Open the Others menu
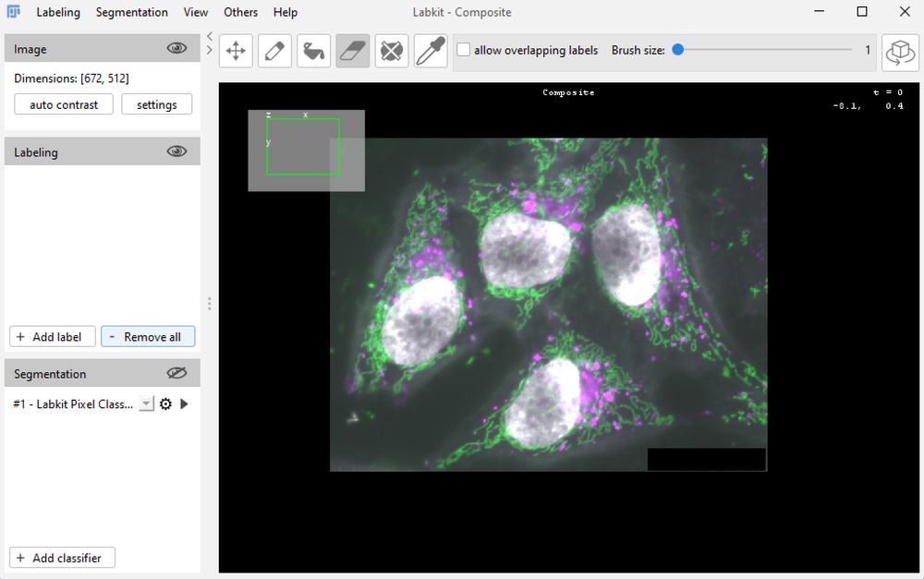 (240, 12)
